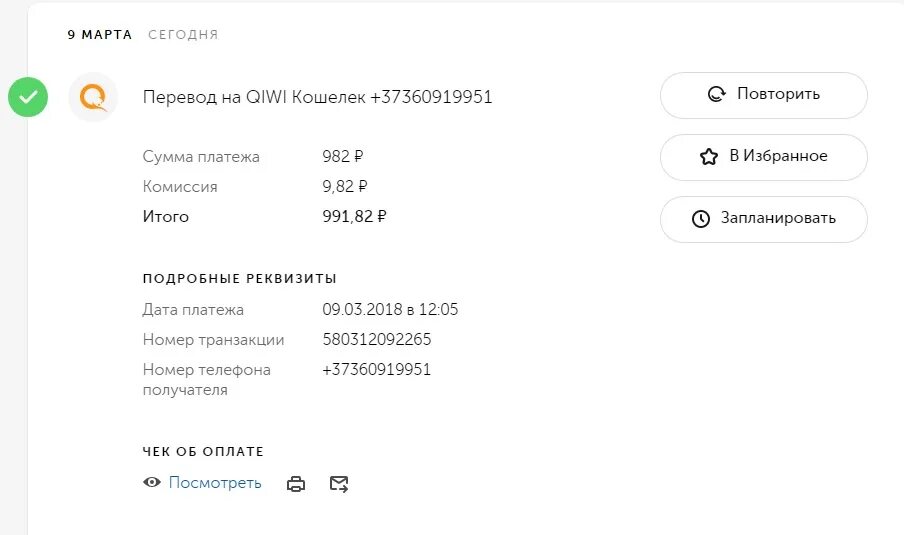The height and width of the screenshot is (535, 904).
Task: Open the Посмотреть receipt link
Action: click(214, 483)
